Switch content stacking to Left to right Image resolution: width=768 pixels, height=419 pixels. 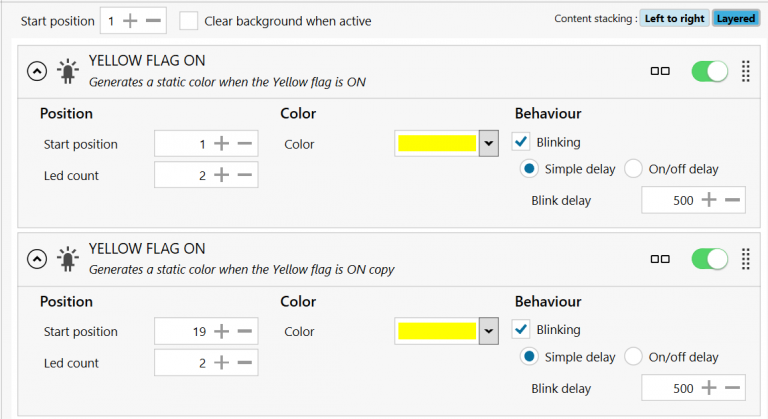[x=674, y=18]
